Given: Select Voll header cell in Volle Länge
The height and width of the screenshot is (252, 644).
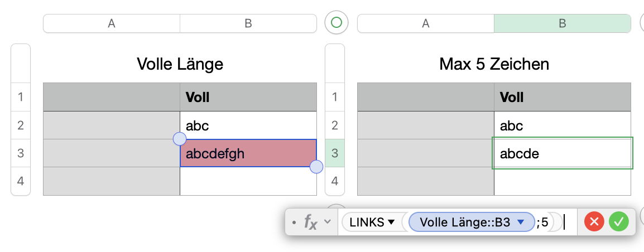Looking at the screenshot, I should tap(248, 98).
